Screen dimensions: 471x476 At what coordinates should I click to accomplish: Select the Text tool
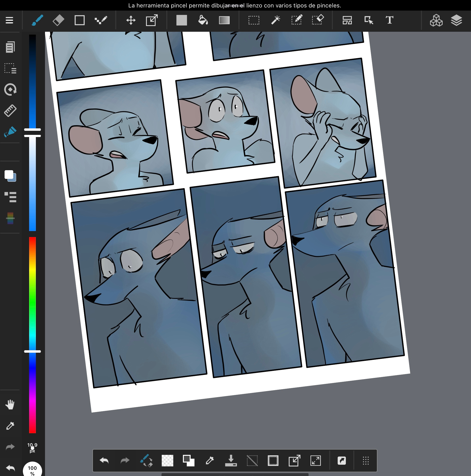[x=389, y=20]
